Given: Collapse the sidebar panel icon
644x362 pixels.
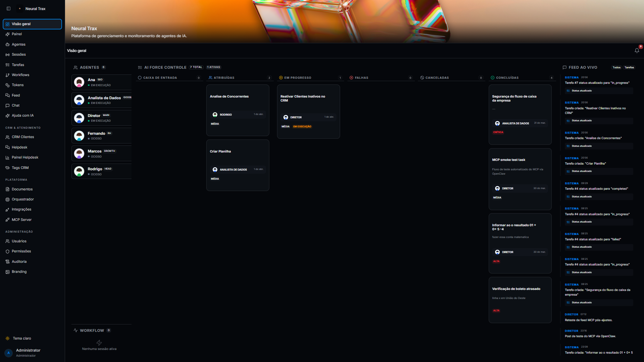Looking at the screenshot, I should pyautogui.click(x=9, y=9).
